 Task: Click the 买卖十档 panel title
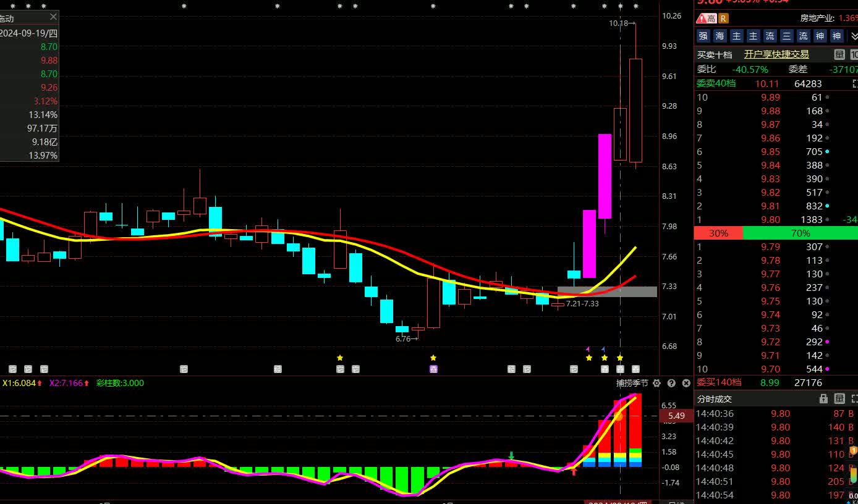(x=715, y=54)
